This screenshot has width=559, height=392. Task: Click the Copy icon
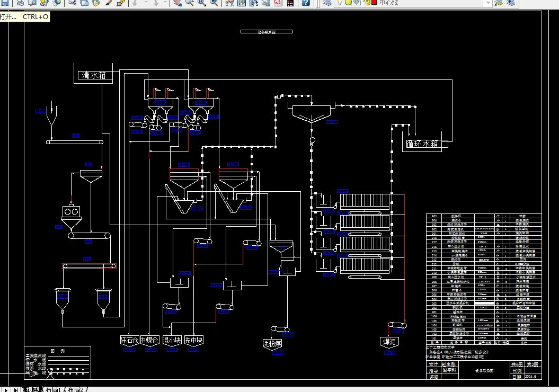coord(84,3)
